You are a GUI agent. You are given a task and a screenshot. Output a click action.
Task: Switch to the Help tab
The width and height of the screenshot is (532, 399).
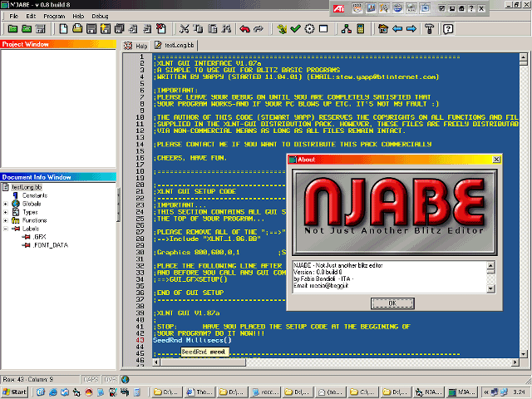(x=135, y=46)
